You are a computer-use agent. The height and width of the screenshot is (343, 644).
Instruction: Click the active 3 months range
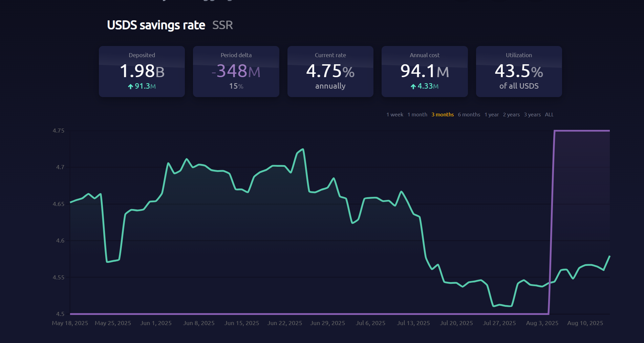point(442,115)
